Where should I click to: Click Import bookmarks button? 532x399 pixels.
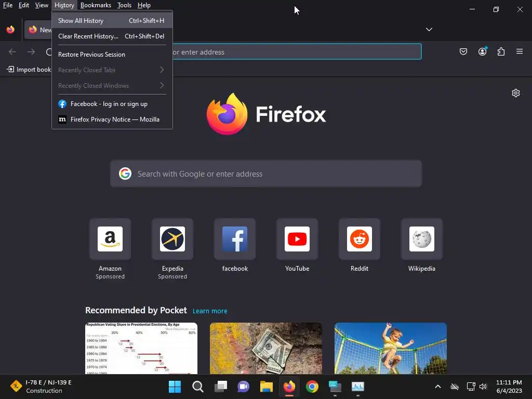pos(29,70)
